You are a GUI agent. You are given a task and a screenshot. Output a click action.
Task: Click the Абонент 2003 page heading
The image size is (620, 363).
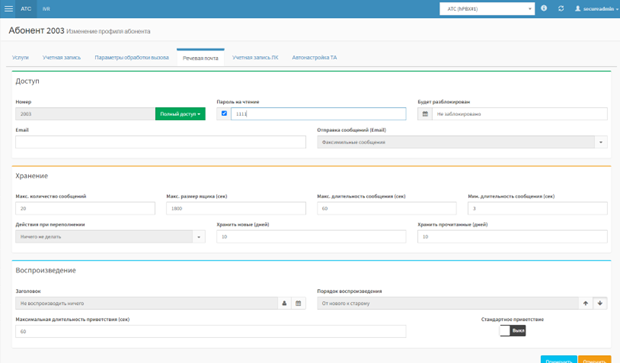[36, 31]
